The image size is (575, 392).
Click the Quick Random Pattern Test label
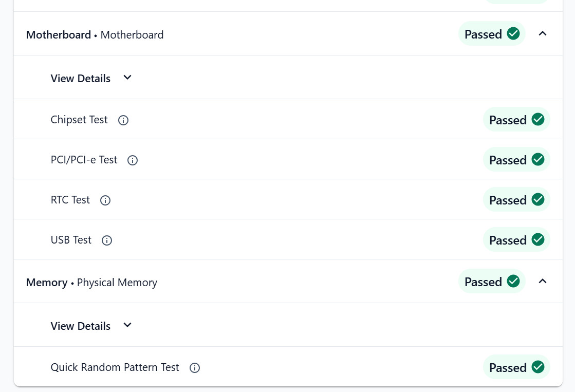point(115,367)
